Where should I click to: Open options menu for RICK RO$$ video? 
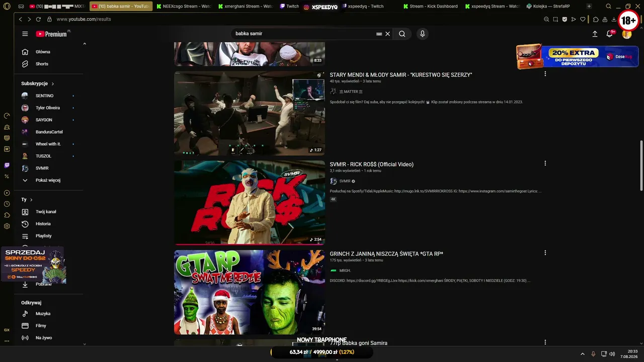point(545,163)
